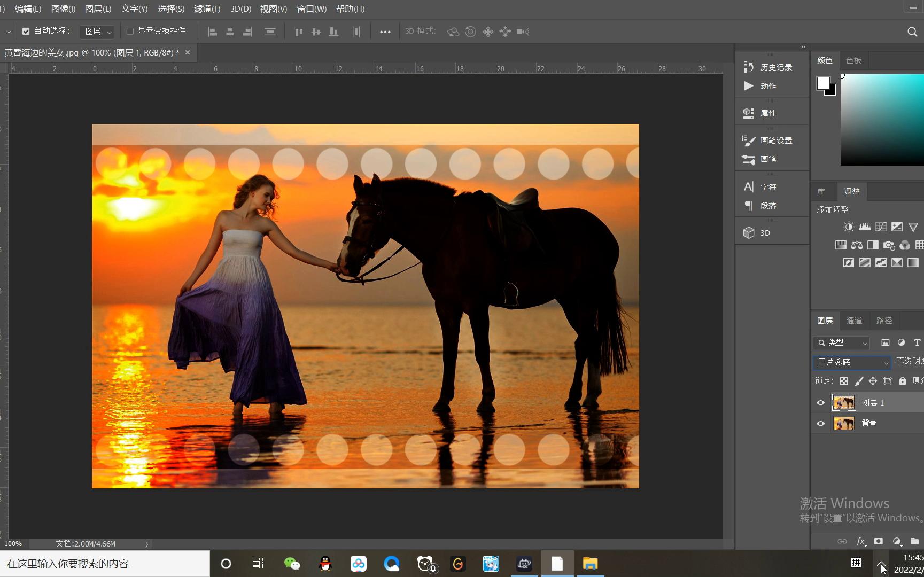
Task: Toggle adjustment layer filter icon
Action: click(x=902, y=342)
